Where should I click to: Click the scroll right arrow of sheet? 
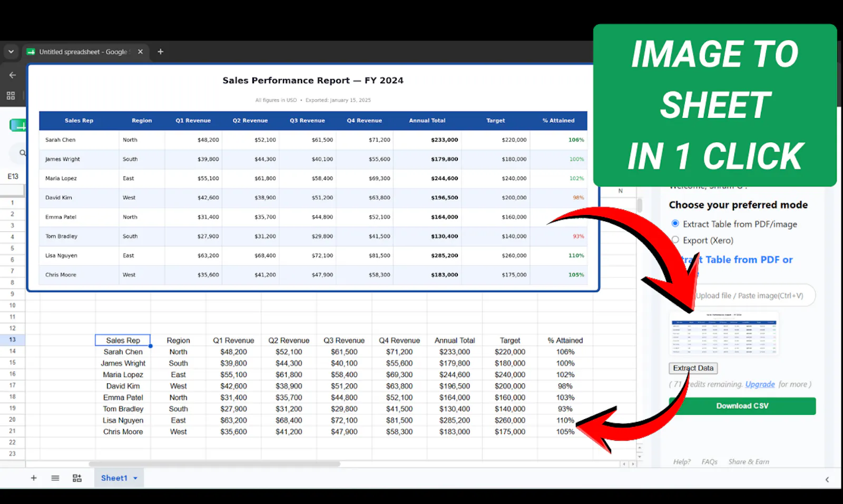(633, 464)
